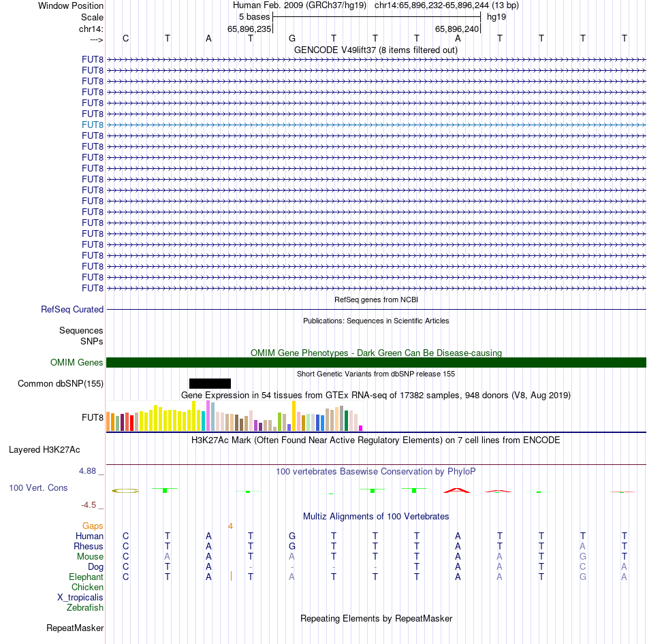Click the red PhyloP conservation peak
Screen dimensions: 647x644
[x=457, y=490]
